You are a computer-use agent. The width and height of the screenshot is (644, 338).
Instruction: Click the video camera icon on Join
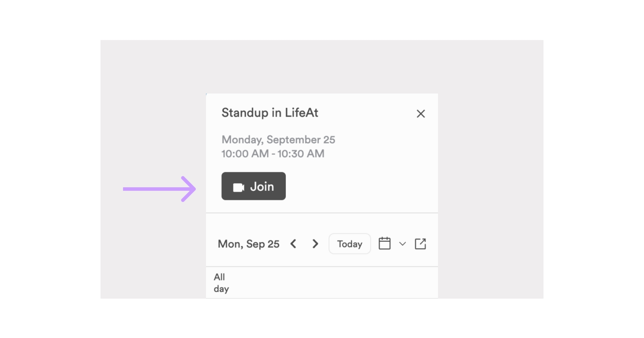(239, 188)
